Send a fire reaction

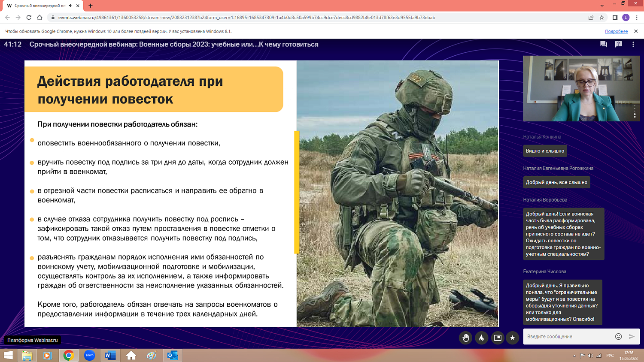[x=481, y=338]
